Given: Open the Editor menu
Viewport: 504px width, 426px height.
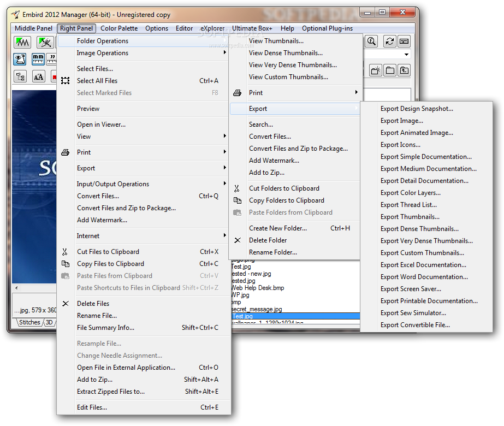Looking at the screenshot, I should point(184,28).
